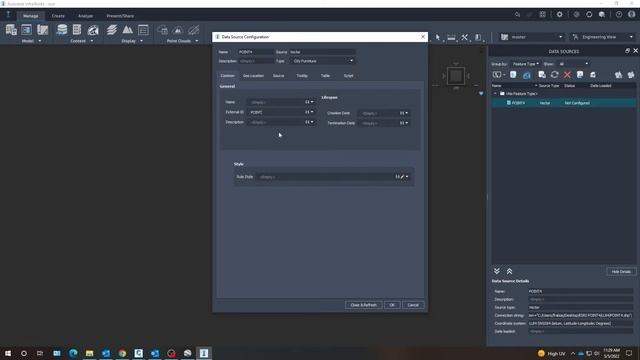Open the Type dropdown showing City Furniture
This screenshot has width=640, height=360.
[322, 61]
